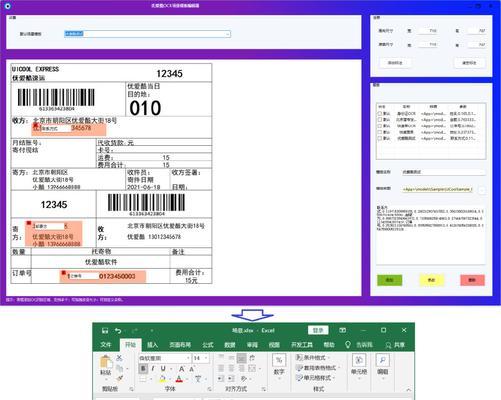Switch to the Insert tab in Excel

(152, 345)
